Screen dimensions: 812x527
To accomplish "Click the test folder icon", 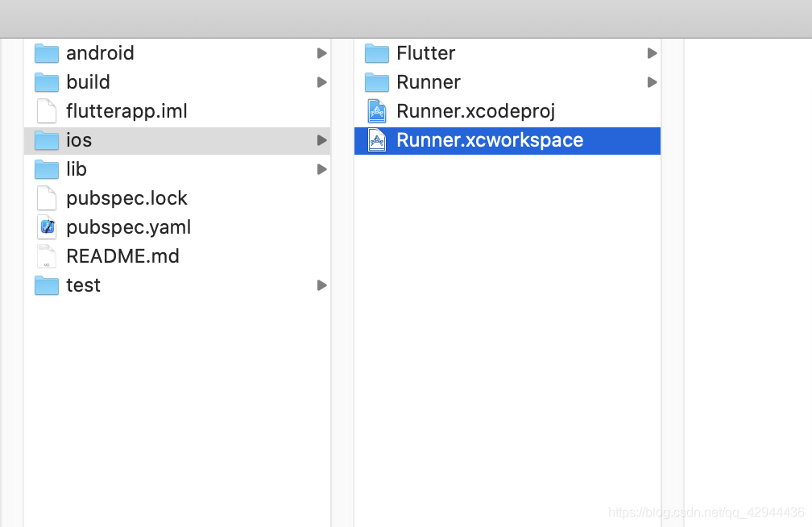I will pos(47,285).
